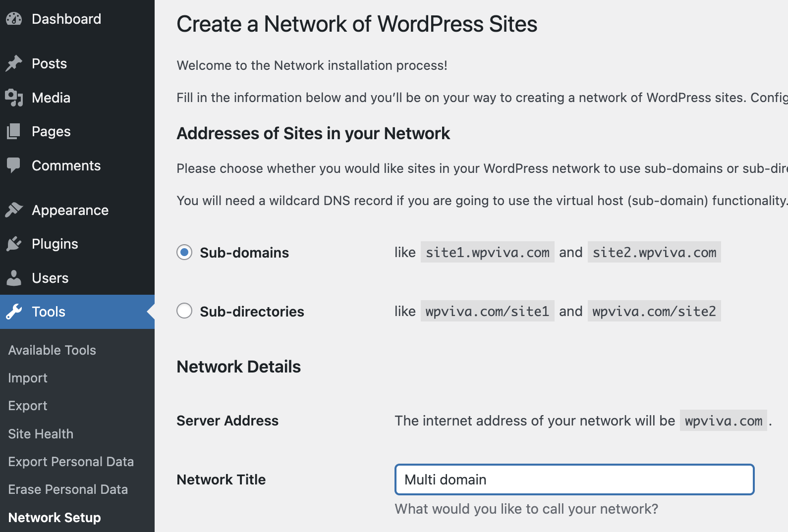Image resolution: width=788 pixels, height=532 pixels.
Task: Click the Media camera-music icon
Action: pyautogui.click(x=14, y=98)
